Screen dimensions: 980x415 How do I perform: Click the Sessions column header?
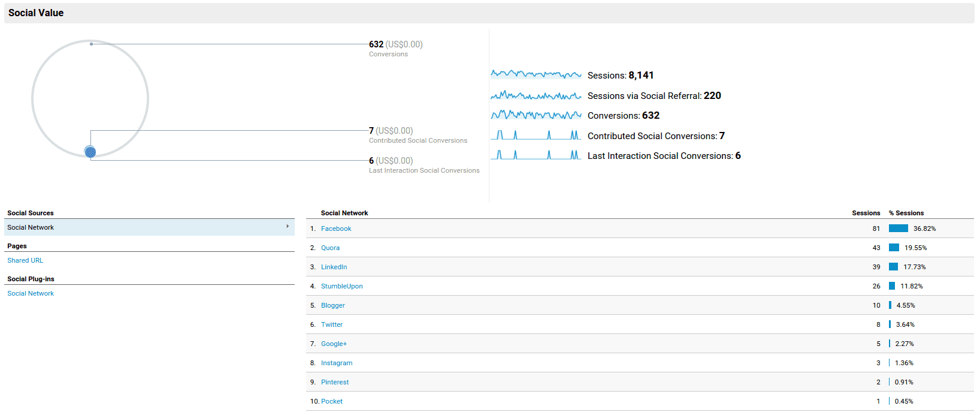tap(866, 213)
